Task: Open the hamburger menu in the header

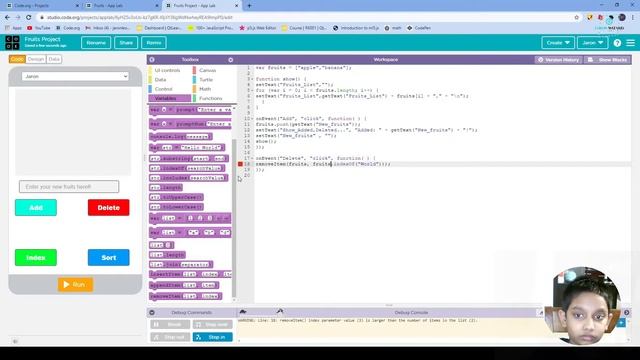Action: tap(631, 43)
